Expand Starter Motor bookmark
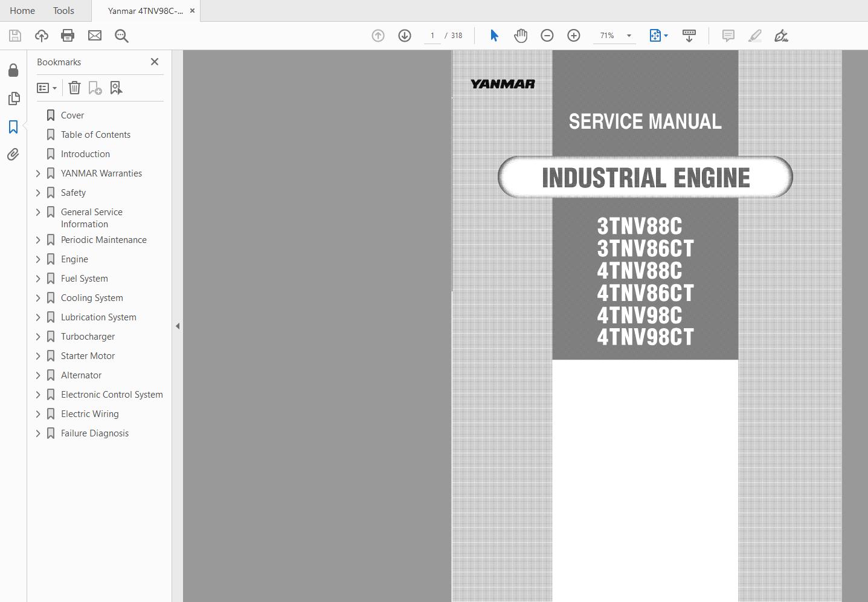The height and width of the screenshot is (602, 868). [38, 356]
